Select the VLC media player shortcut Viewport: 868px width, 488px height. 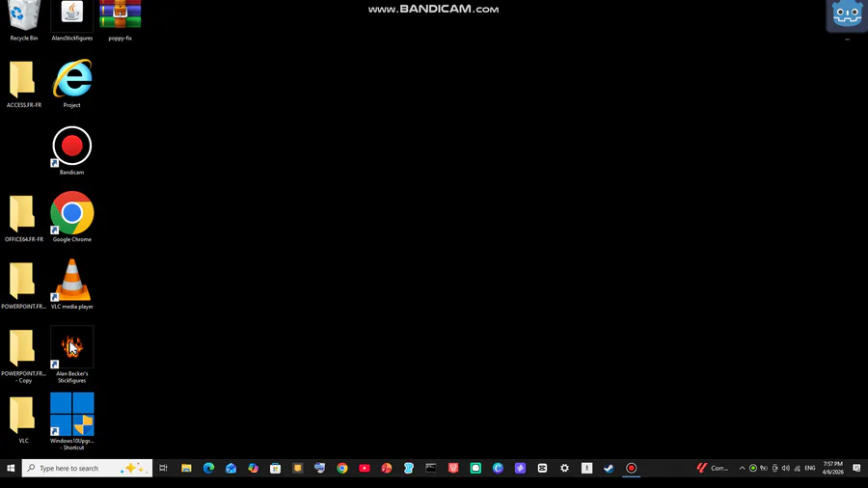click(x=72, y=285)
